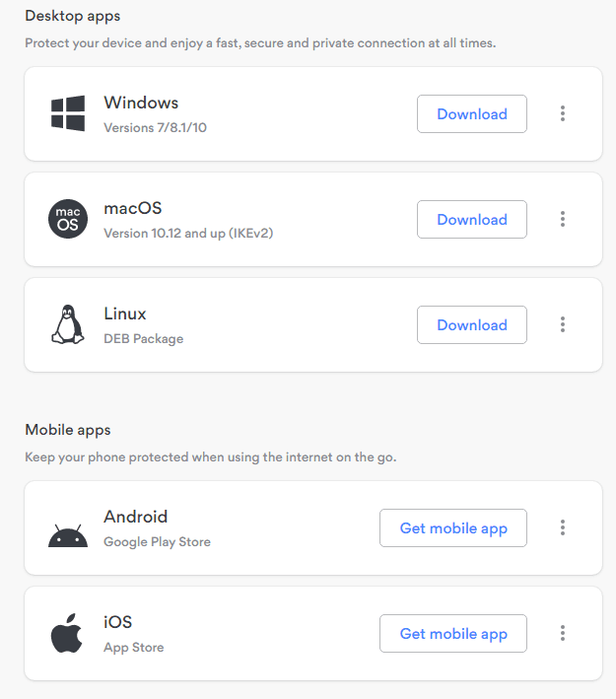Open the three-dot menu for iOS
This screenshot has width=616, height=699.
pyautogui.click(x=563, y=633)
